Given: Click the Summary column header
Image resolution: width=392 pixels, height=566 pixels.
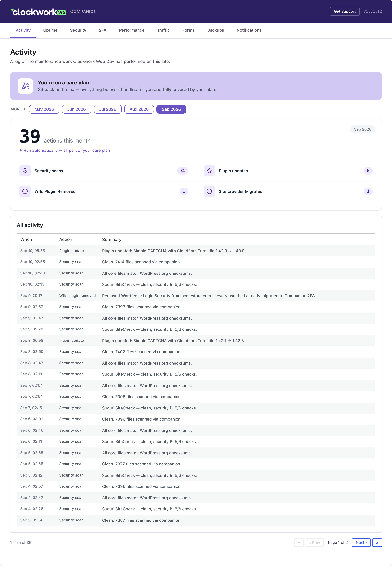Looking at the screenshot, I should tap(112, 239).
